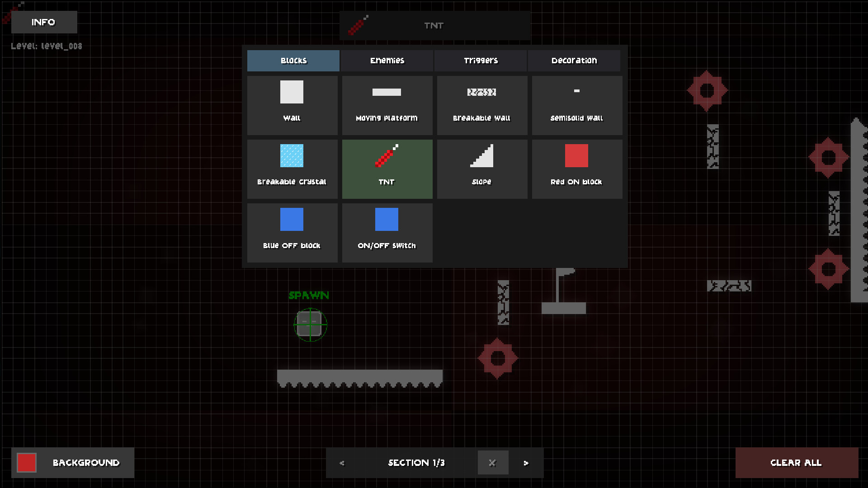Click the CLEAR ALL button
This screenshot has height=488, width=868.
pyautogui.click(x=797, y=463)
